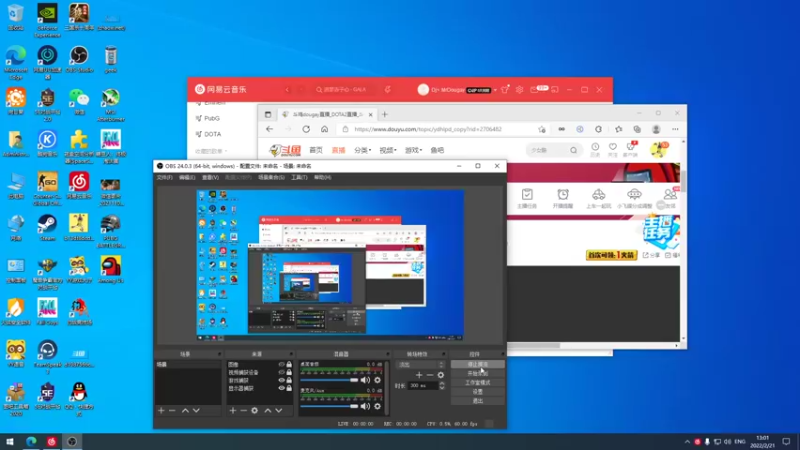Screen dimensions: 800x450
Task: Open the 分类 dropdown on Douyu
Action: coord(362,151)
